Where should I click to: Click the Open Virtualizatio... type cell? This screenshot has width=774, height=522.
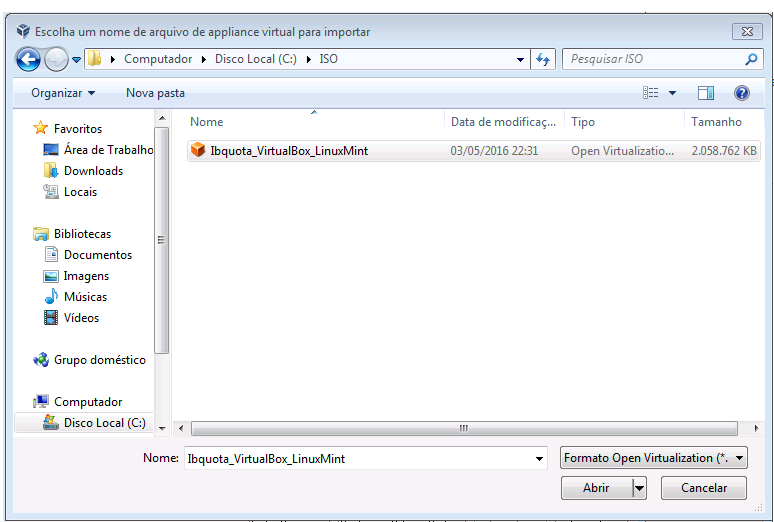[x=622, y=151]
